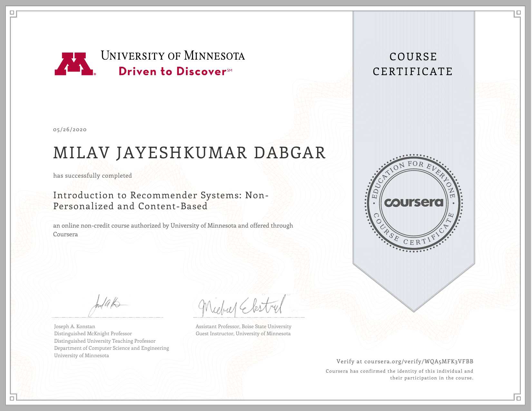The image size is (532, 411).
Task: Select recipient name Milav Jayeshkumar Dabgar
Action: [189, 153]
